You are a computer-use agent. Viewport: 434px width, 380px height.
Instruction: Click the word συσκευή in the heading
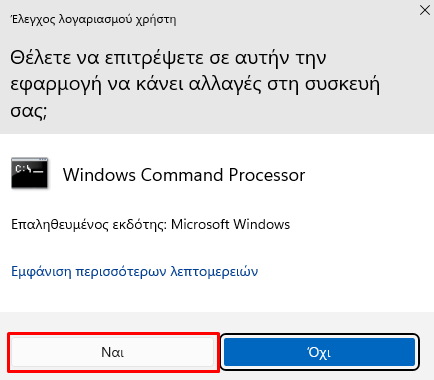point(343,84)
